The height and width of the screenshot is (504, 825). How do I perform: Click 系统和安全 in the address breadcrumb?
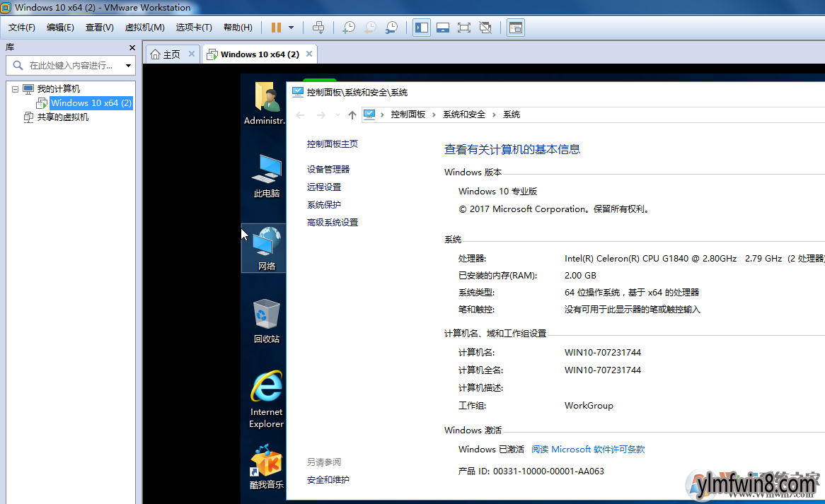(x=464, y=115)
